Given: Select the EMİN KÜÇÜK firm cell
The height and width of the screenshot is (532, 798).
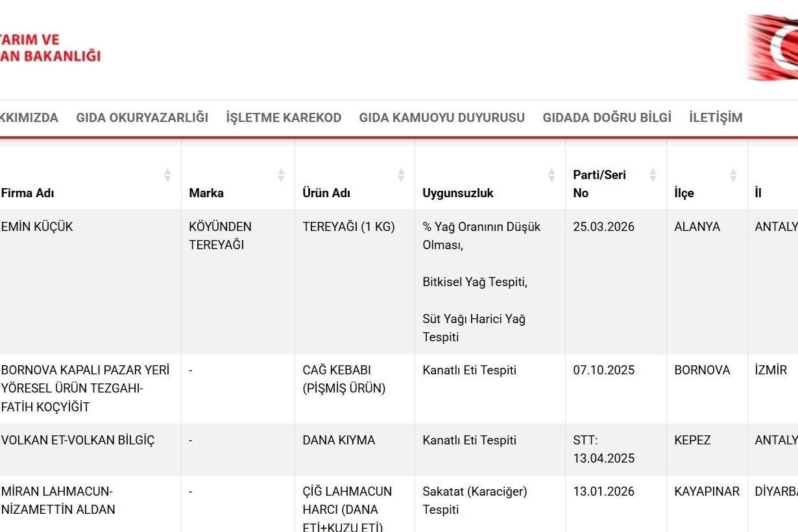Looking at the screenshot, I should tap(38, 227).
